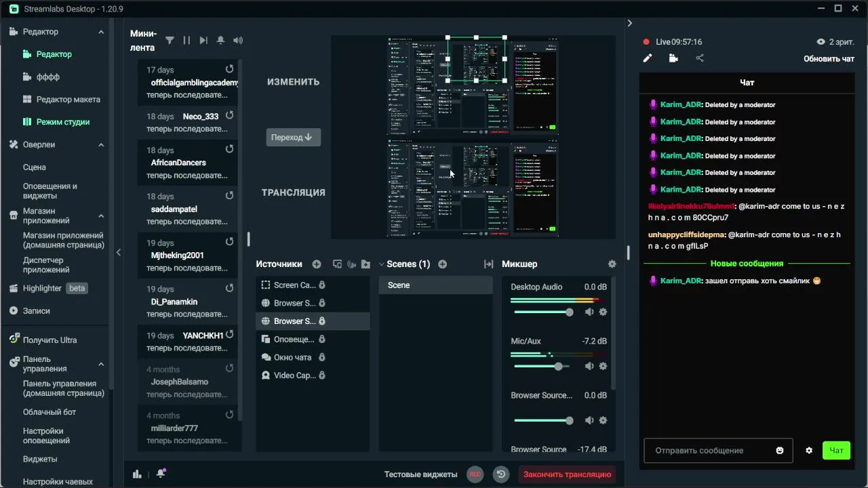Adjust the Desktop Audio volume slider
Viewport: 868px width, 488px height.
tap(542, 312)
